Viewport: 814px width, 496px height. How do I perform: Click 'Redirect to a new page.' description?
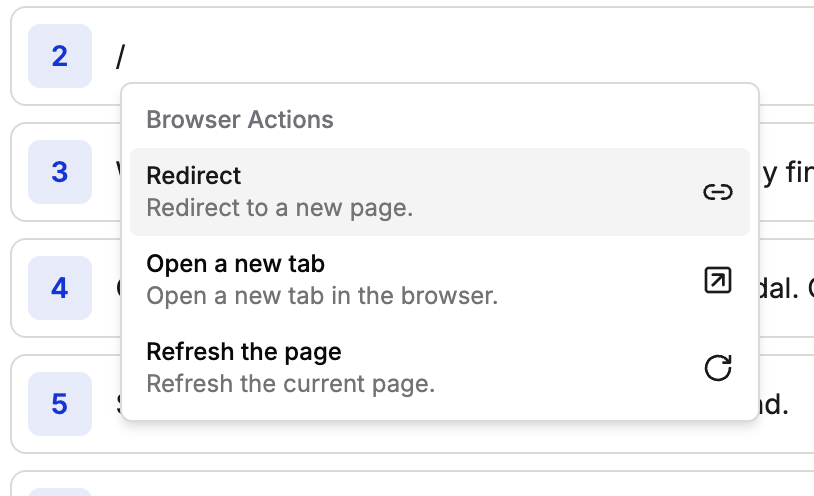click(279, 209)
